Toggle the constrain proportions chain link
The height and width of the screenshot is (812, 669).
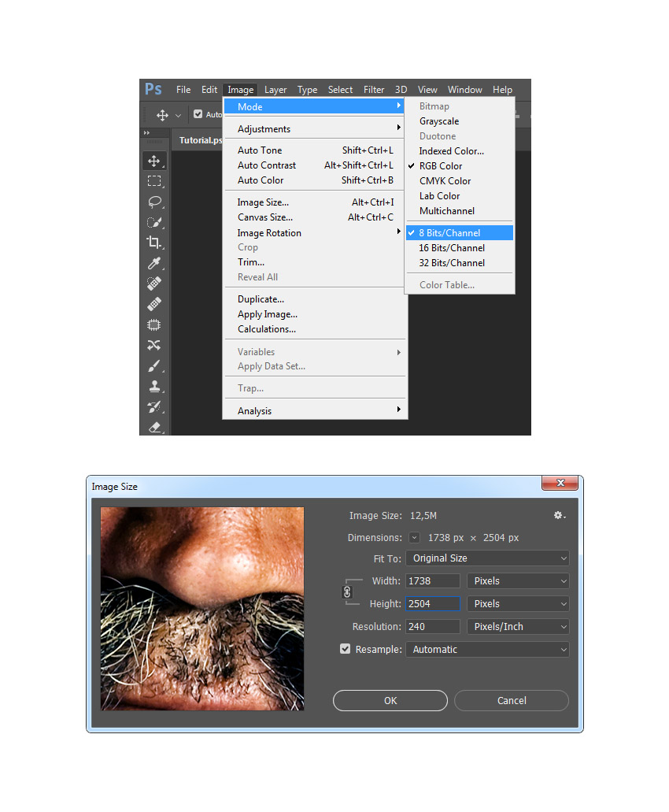click(x=347, y=592)
